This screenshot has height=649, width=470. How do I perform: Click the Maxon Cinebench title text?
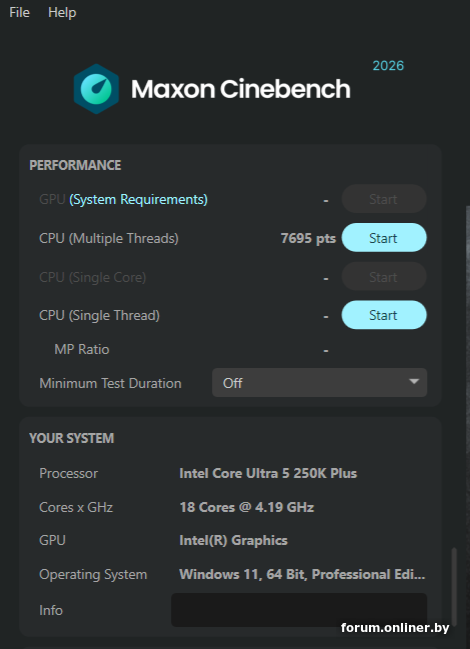tap(241, 89)
